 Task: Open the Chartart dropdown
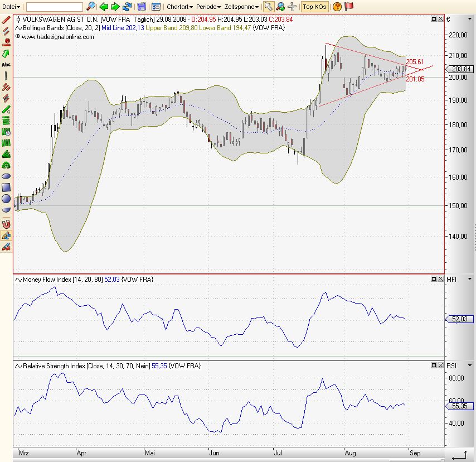click(179, 7)
